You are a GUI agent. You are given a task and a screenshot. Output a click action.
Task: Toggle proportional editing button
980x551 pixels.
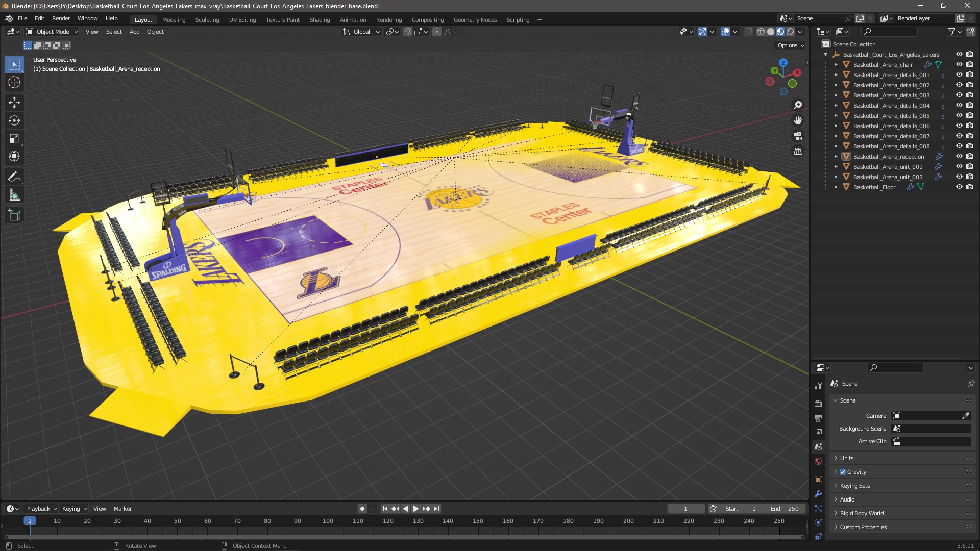coord(437,32)
